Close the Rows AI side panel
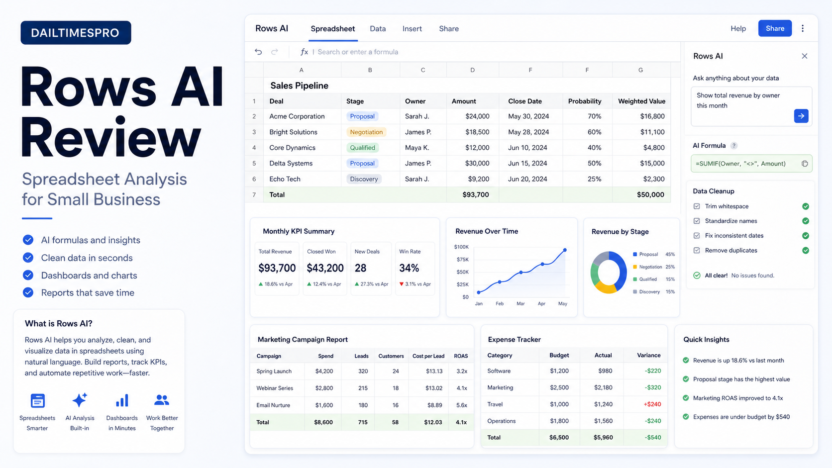832x468 pixels. pyautogui.click(x=804, y=56)
